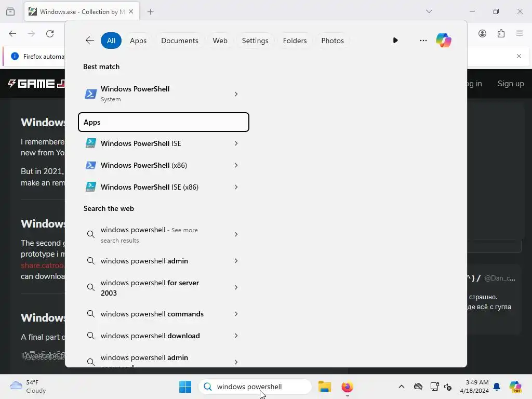Expand 'windows powershell download' suggestion chevron

[x=236, y=336]
